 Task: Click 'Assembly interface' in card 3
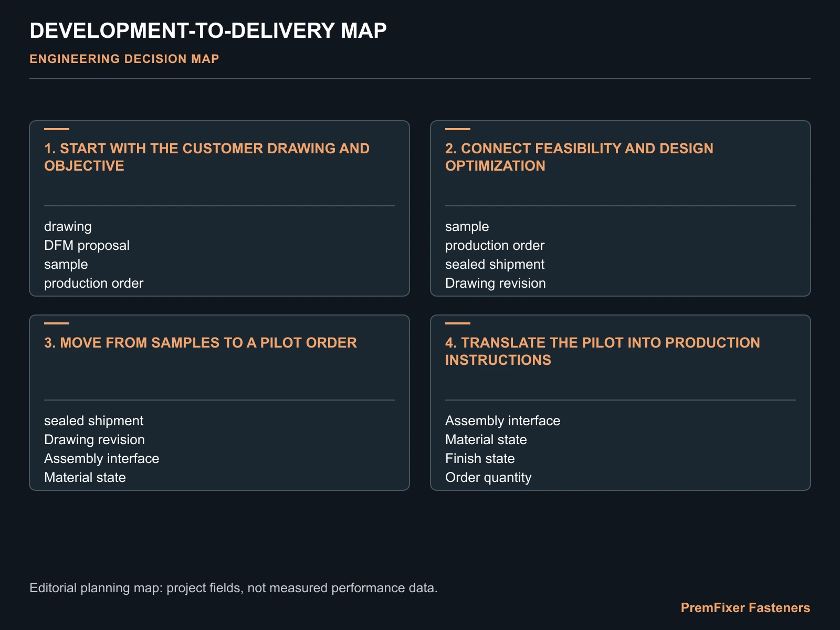[101, 459]
